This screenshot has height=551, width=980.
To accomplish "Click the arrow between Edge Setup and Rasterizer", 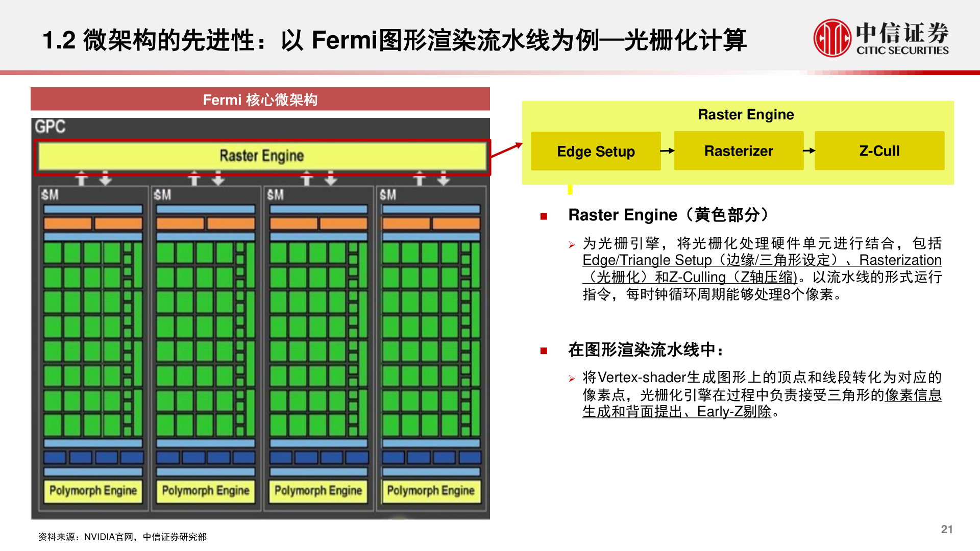I will (667, 151).
